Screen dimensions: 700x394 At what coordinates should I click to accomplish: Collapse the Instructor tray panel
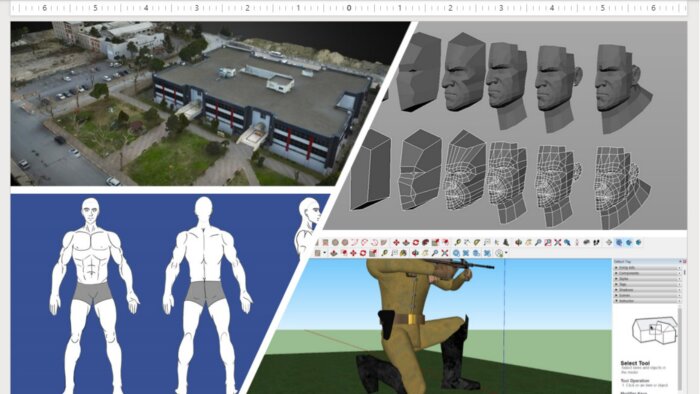click(648, 301)
